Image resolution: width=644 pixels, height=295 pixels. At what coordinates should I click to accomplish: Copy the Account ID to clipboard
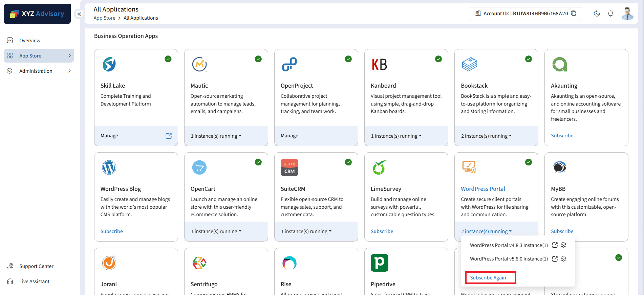coord(574,14)
